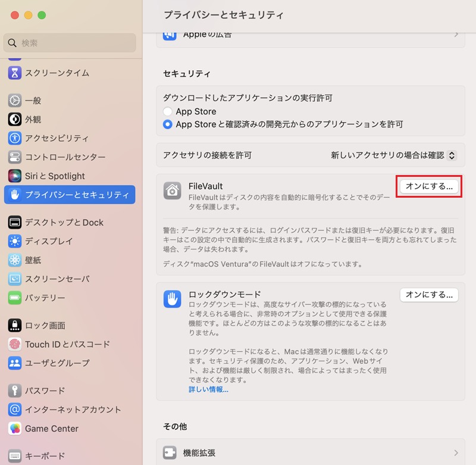Select Touch ID とパスコード label
The image size is (476, 465).
click(67, 344)
